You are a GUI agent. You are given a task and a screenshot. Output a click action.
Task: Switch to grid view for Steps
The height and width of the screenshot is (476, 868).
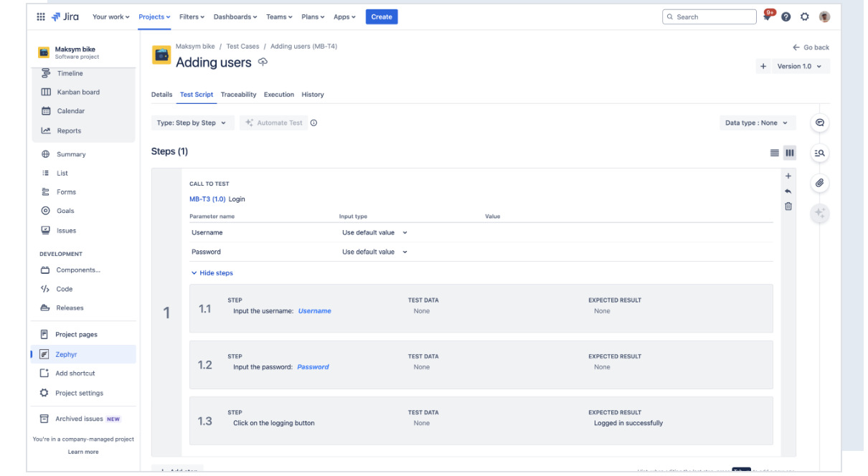[x=790, y=153]
